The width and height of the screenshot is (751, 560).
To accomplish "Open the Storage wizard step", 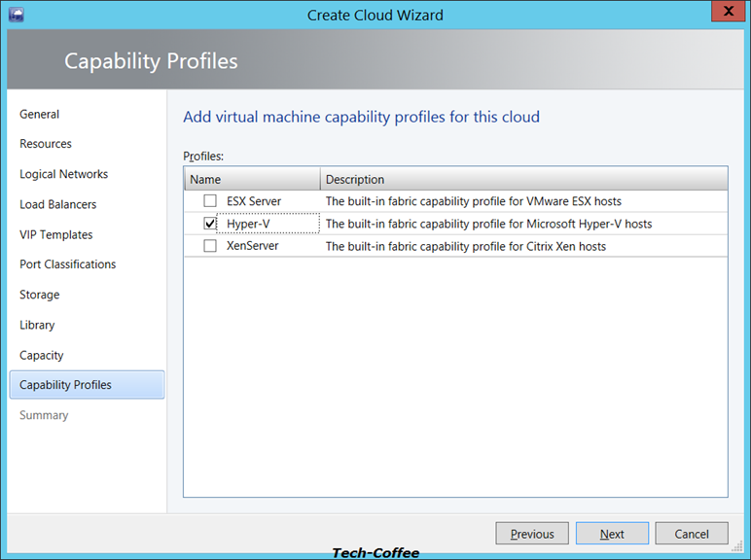I will pos(39,295).
